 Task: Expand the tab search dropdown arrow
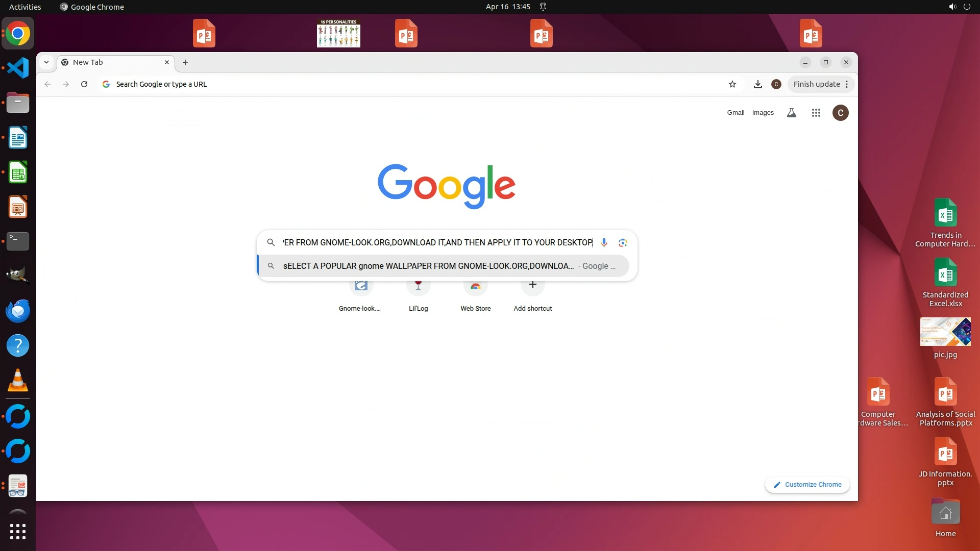point(46,62)
